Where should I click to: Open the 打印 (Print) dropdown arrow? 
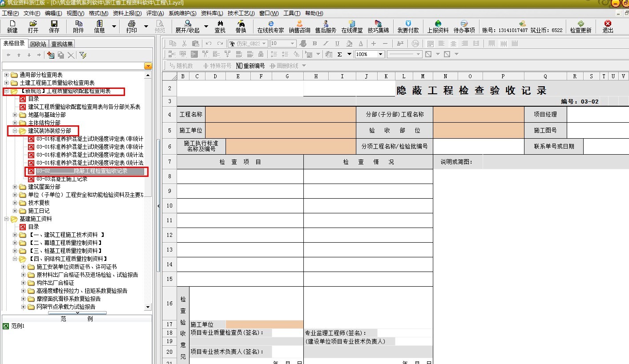[146, 27]
